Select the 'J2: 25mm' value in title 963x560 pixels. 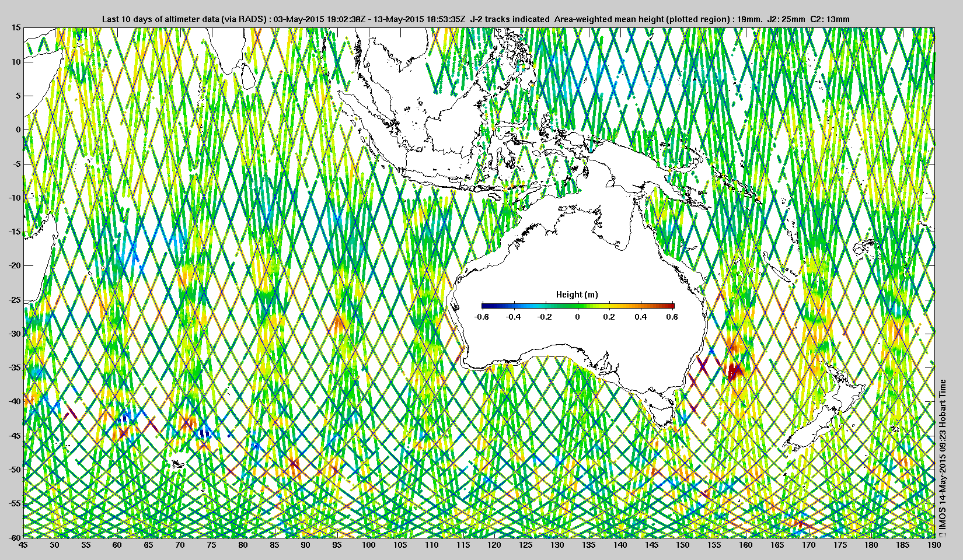pos(787,19)
